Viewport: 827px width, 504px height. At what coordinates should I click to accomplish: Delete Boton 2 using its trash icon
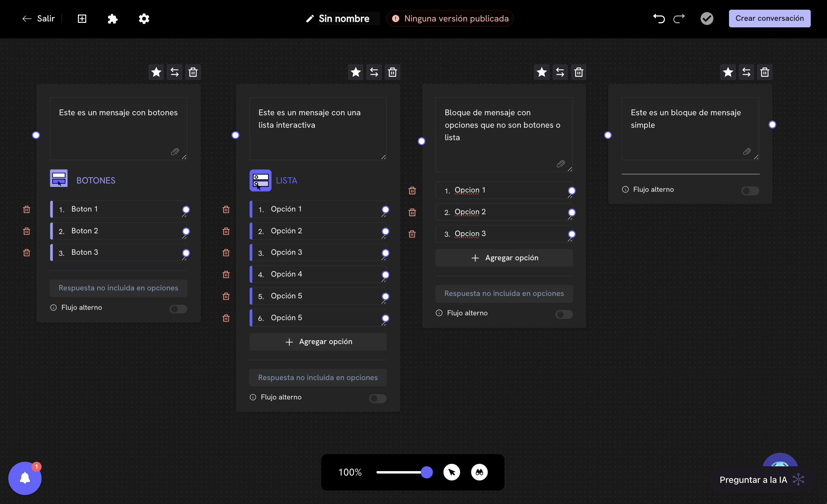[x=27, y=231]
